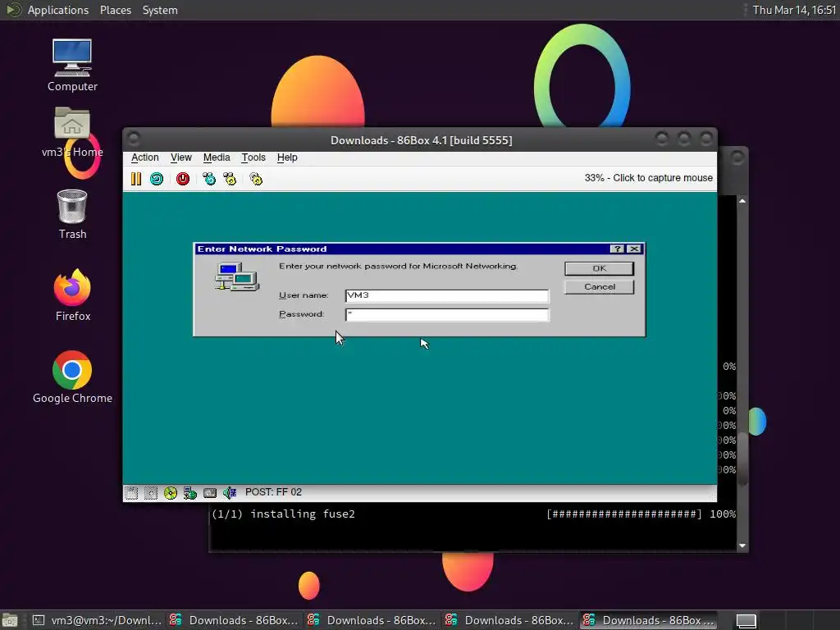Image resolution: width=840 pixels, height=630 pixels.
Task: Click '33% - Click to capture mouse' status text
Action: [x=648, y=178]
